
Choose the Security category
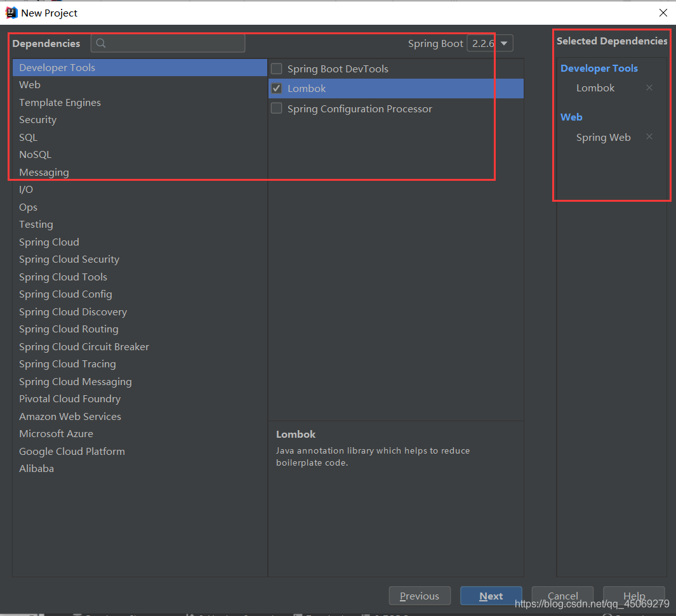click(x=140, y=120)
